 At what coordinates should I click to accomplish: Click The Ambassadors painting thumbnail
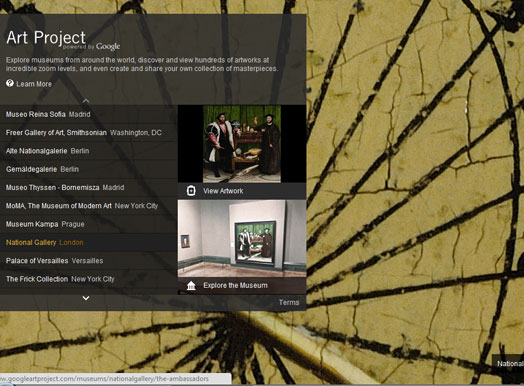(x=242, y=144)
